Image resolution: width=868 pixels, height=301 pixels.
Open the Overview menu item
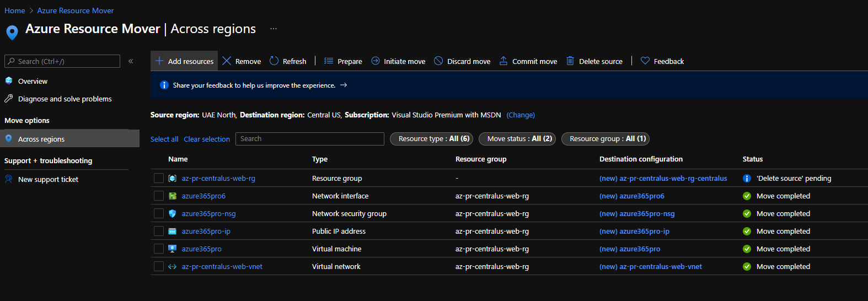(33, 81)
